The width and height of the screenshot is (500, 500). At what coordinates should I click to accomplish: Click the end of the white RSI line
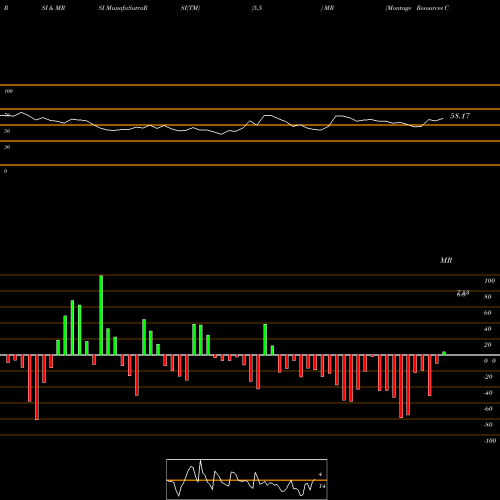click(443, 118)
